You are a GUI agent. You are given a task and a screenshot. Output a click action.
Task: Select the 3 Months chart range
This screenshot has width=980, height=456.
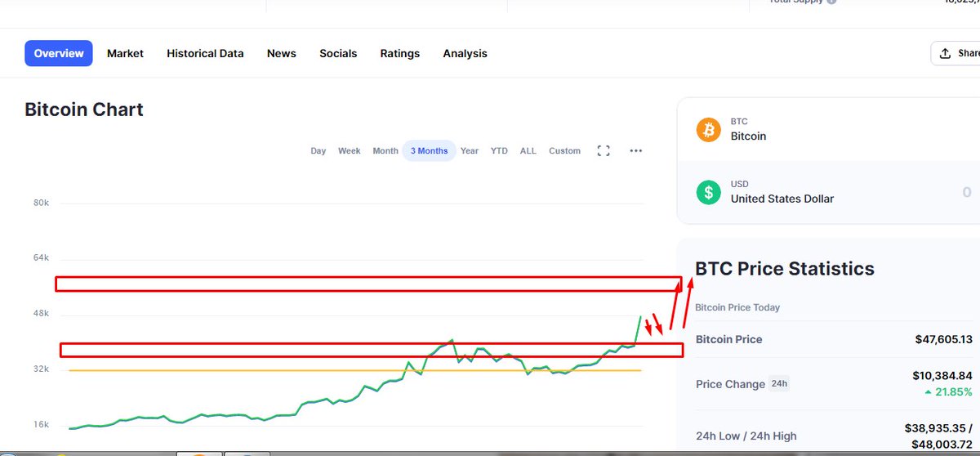(x=429, y=150)
